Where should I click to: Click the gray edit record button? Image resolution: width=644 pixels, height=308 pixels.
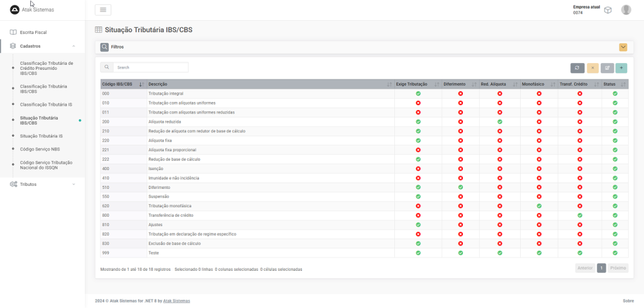pyautogui.click(x=607, y=68)
